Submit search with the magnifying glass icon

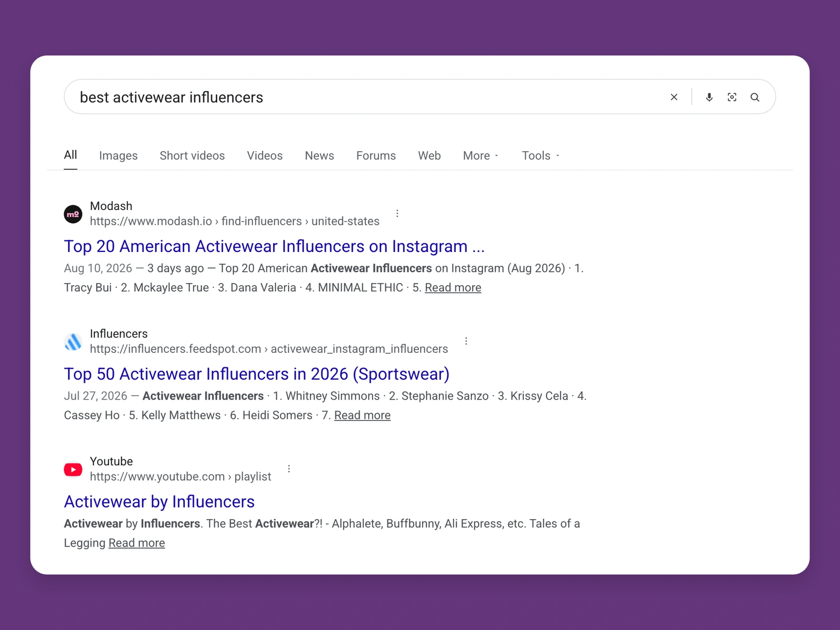coord(755,97)
